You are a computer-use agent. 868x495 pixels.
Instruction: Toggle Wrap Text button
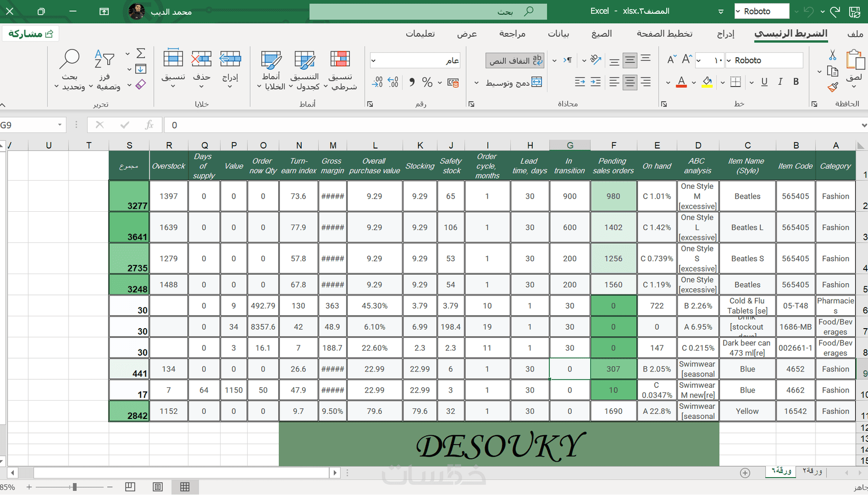(515, 60)
